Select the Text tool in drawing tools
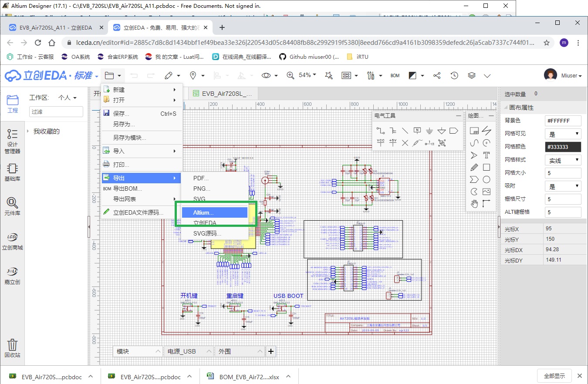Image resolution: width=588 pixels, height=384 pixels. pyautogui.click(x=487, y=155)
